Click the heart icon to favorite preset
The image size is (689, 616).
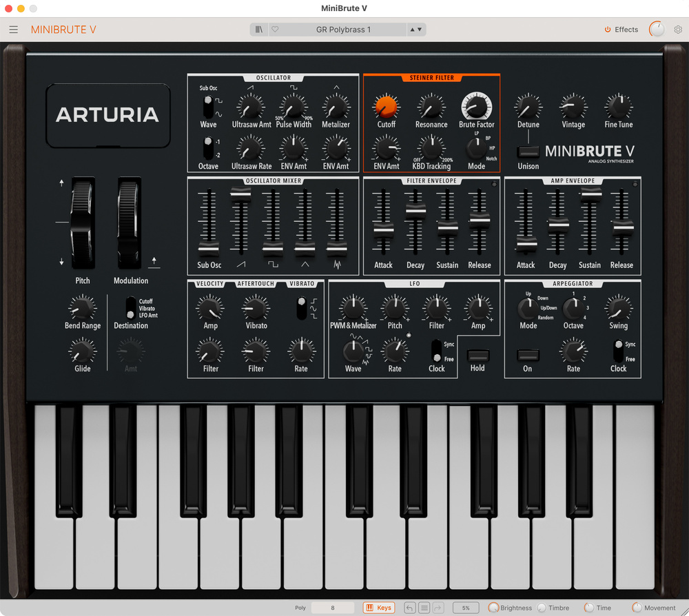point(275,30)
